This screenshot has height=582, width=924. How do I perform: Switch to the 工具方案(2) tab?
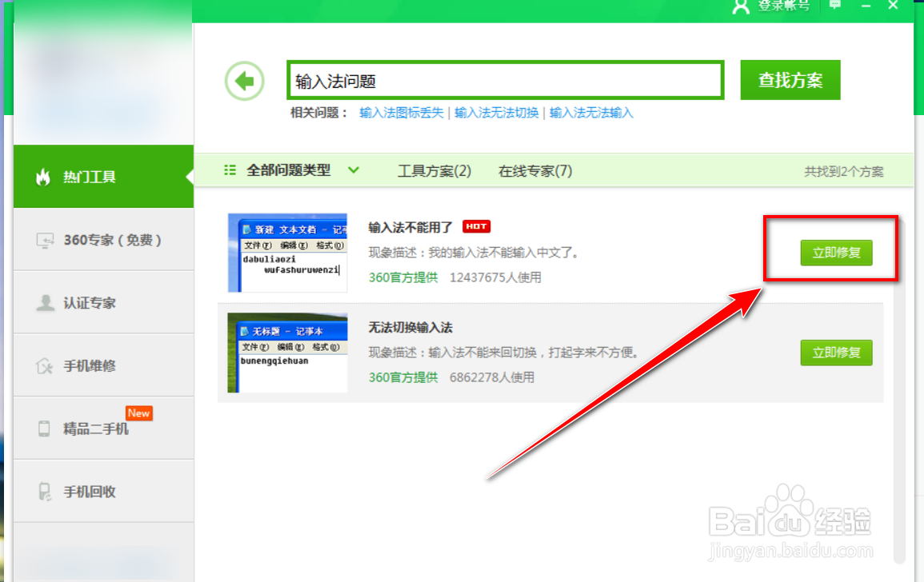click(434, 171)
